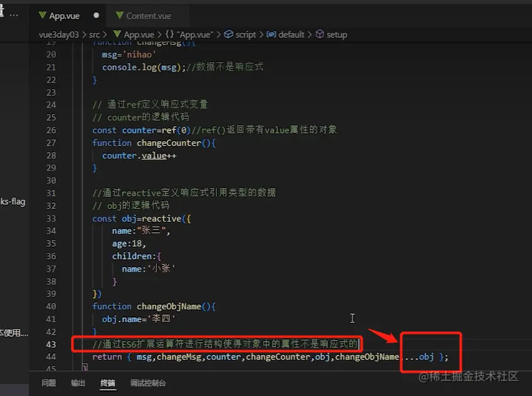The image size is (532, 396).
Task: Open the sidebar more actions ellipsis
Action: 14,15
